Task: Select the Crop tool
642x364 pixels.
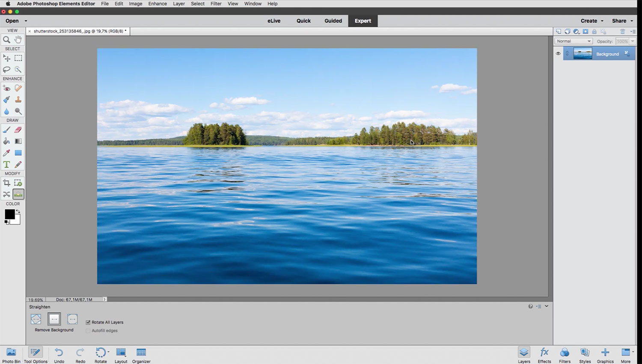Action: [6, 183]
